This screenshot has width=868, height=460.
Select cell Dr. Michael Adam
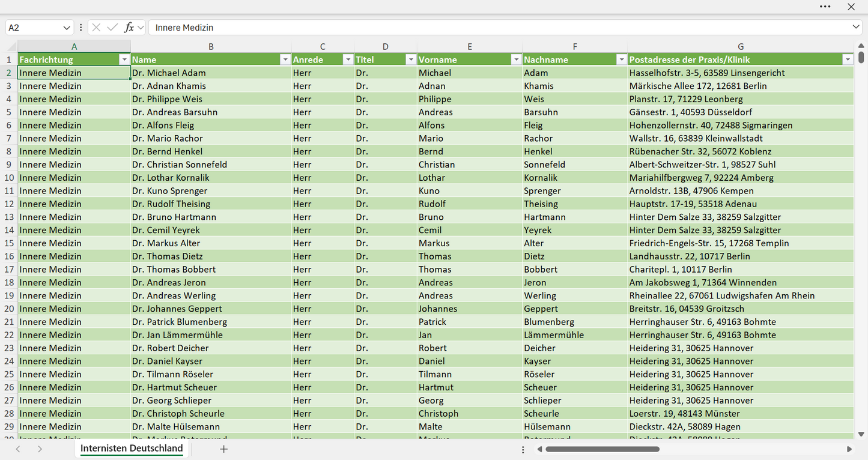click(211, 73)
